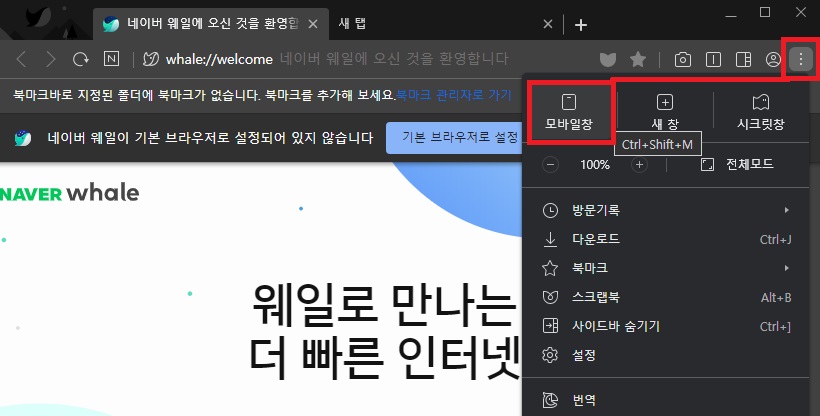Screen dimensions: 820x416
Task: Close the 새 탭 tab
Action: 548,24
